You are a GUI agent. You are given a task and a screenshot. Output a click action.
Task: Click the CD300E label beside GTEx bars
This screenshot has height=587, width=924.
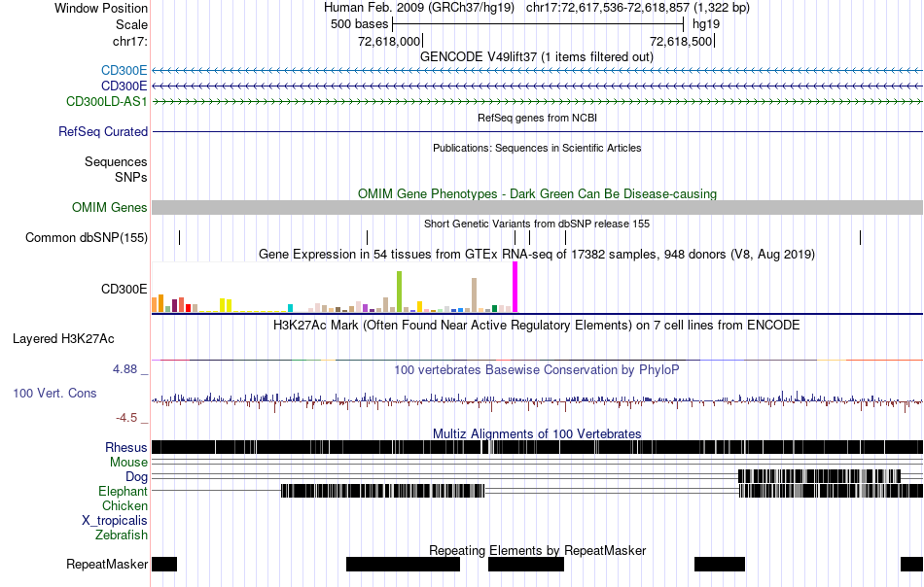pyautogui.click(x=124, y=289)
